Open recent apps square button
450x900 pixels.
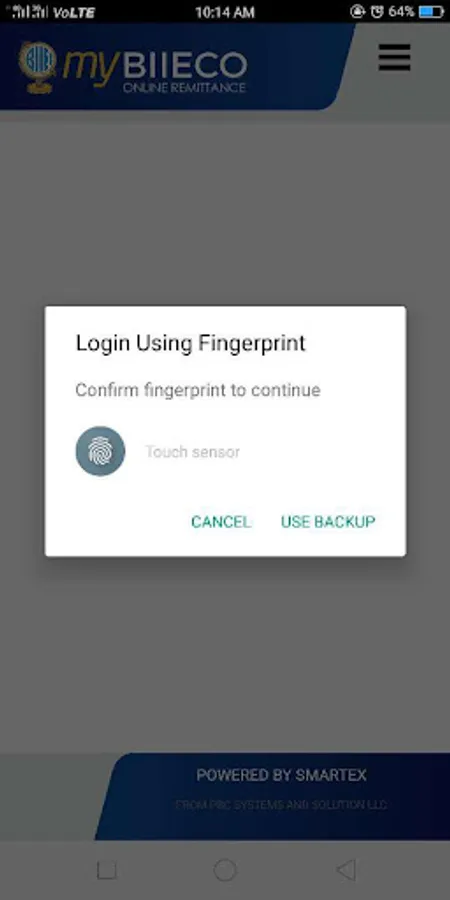click(107, 870)
